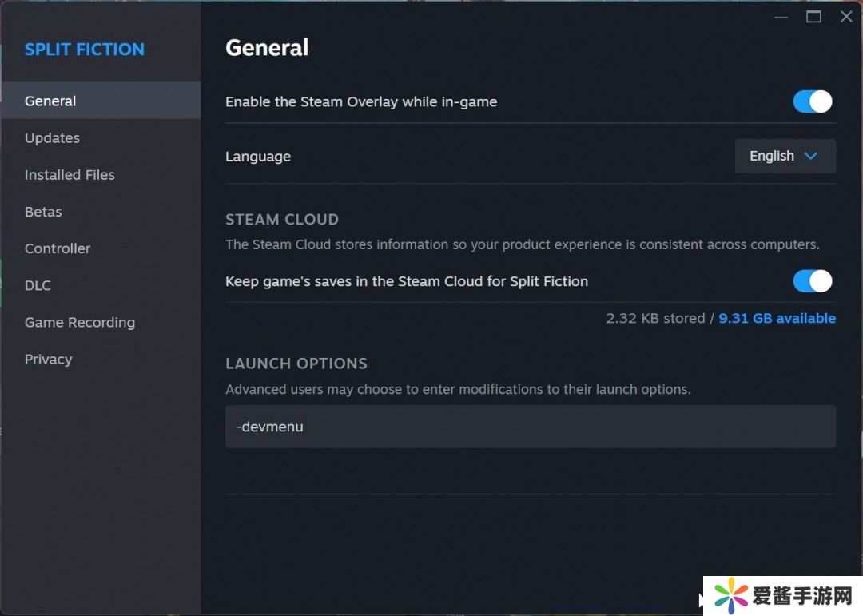Open the Updates section
Viewport: 863px width, 616px height.
point(52,137)
